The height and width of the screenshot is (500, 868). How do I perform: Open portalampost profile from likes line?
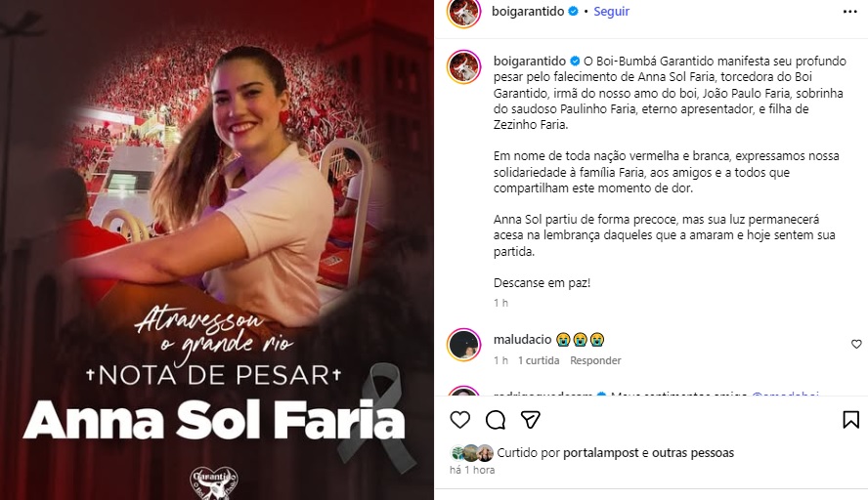click(600, 452)
